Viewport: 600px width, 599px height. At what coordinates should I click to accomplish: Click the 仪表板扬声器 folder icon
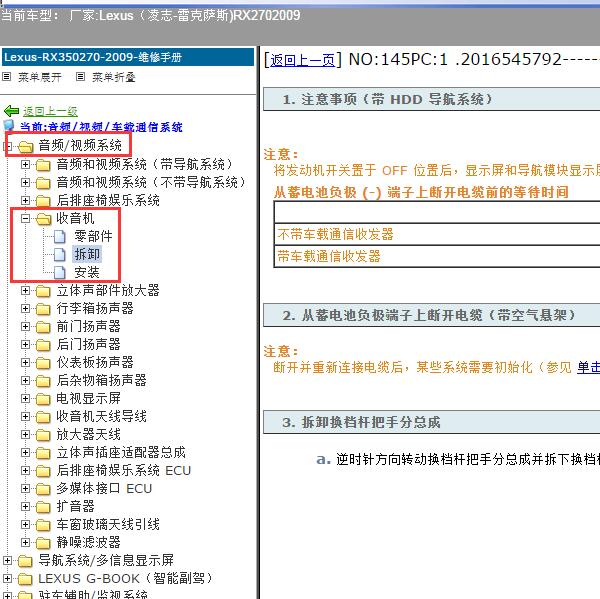click(43, 363)
